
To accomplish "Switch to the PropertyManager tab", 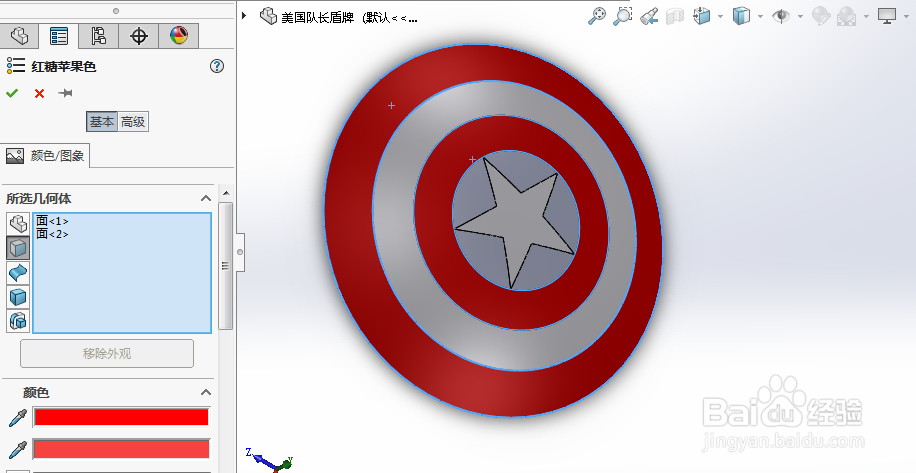I will point(58,36).
